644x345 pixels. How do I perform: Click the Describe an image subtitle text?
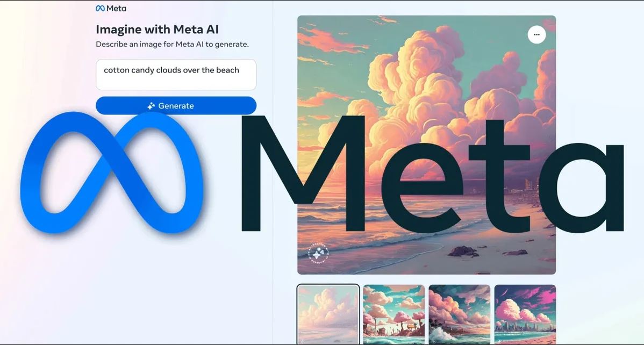(172, 45)
